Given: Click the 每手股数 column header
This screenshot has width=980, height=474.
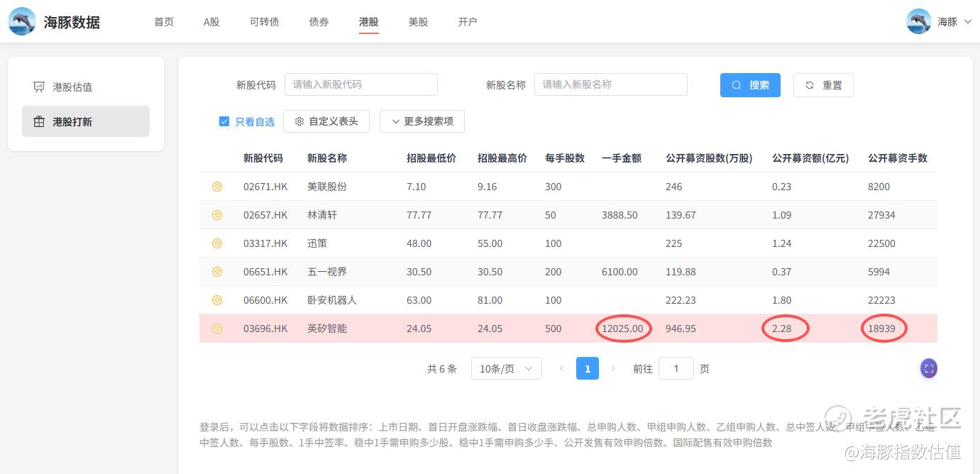Looking at the screenshot, I should pos(565,158).
